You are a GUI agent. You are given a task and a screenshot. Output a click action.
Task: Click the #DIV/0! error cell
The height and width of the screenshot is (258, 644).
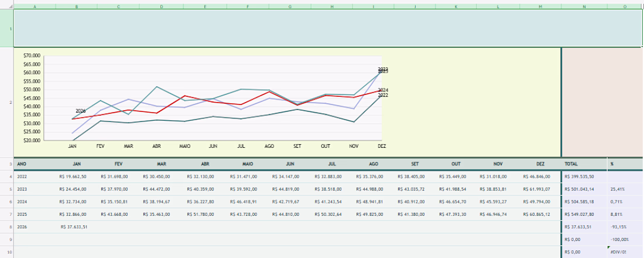tap(625, 252)
